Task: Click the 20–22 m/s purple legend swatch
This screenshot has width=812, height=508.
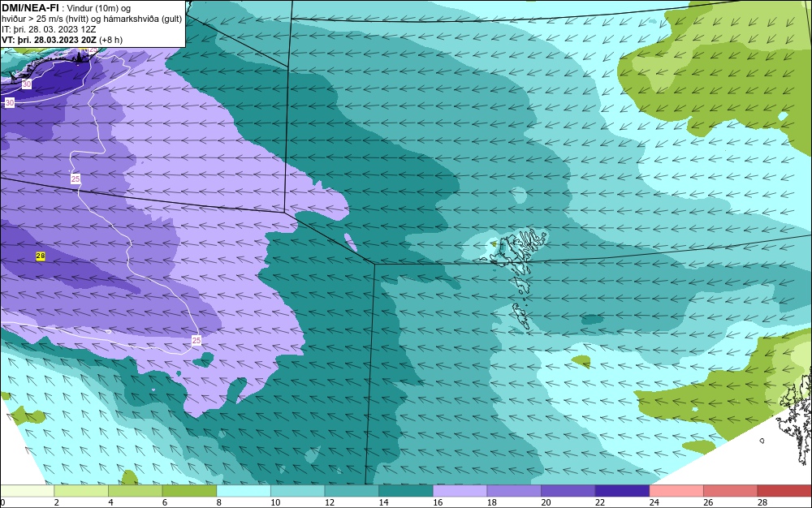Action: coord(568,491)
